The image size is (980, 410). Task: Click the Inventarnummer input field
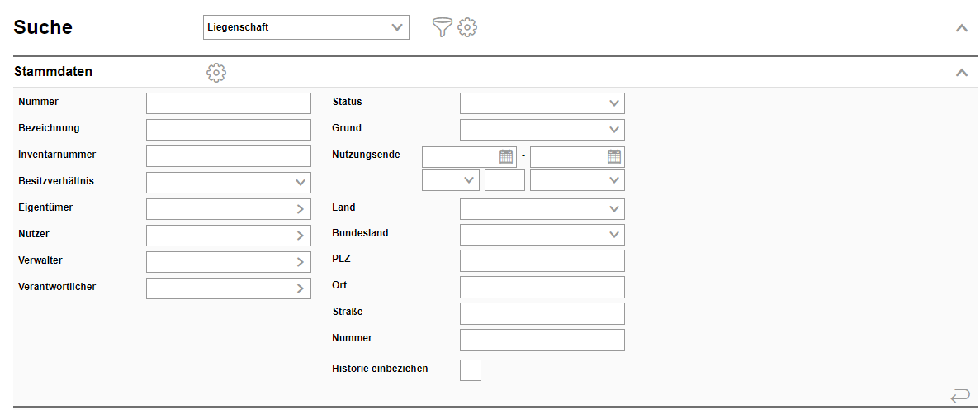pos(228,156)
